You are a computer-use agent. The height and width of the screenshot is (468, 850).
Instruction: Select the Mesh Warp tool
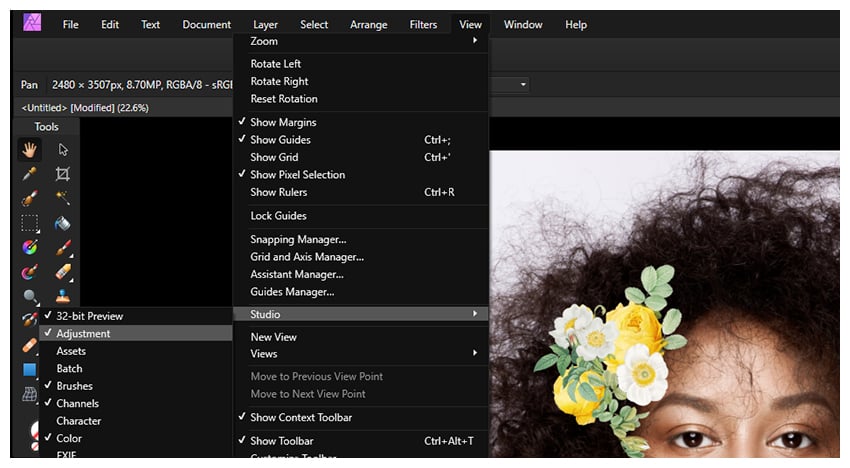(29, 394)
